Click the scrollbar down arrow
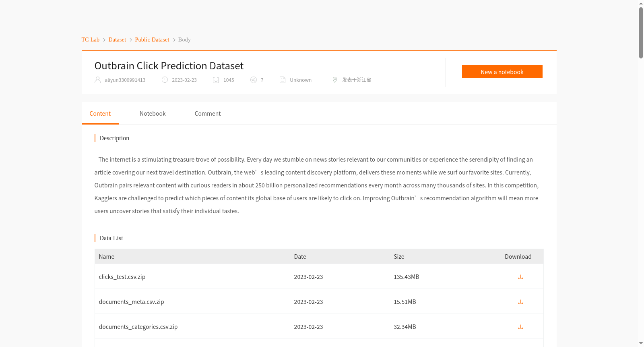The width and height of the screenshot is (644, 347). click(641, 343)
